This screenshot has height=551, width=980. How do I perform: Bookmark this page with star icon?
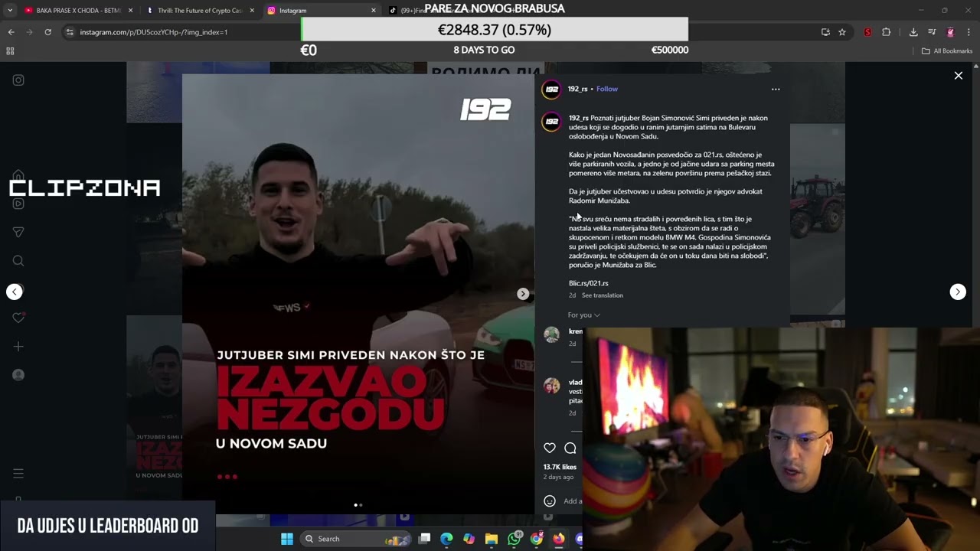(842, 32)
